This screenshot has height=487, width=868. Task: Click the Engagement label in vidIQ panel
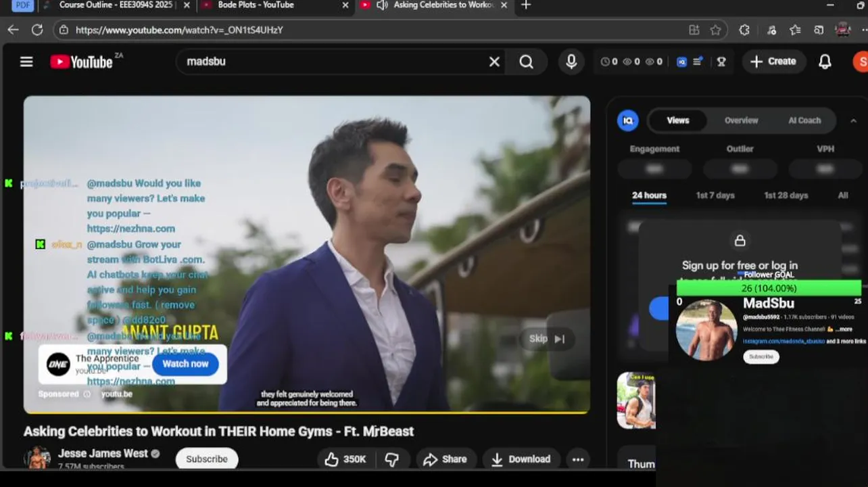654,149
